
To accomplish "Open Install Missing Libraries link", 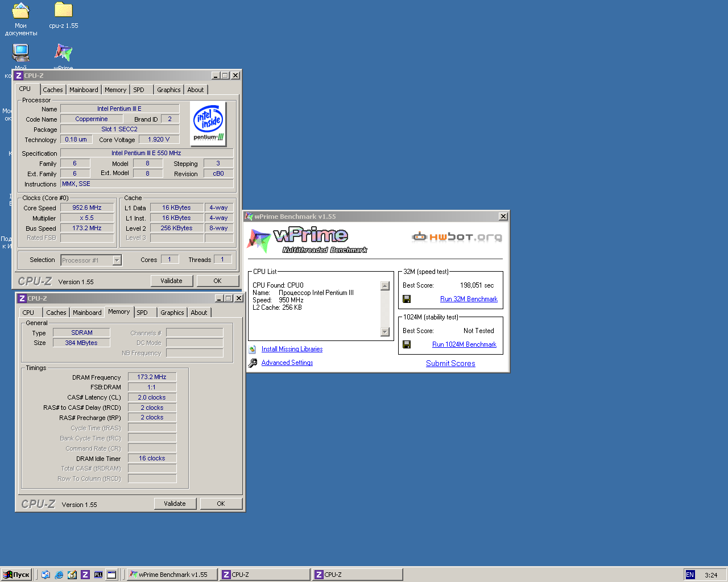I will point(292,349).
